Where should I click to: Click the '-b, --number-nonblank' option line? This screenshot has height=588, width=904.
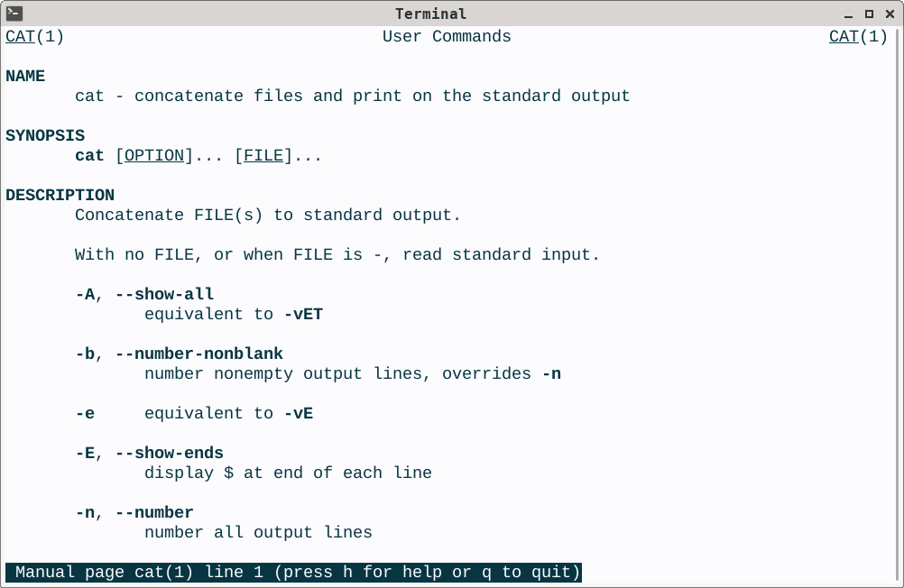180,354
